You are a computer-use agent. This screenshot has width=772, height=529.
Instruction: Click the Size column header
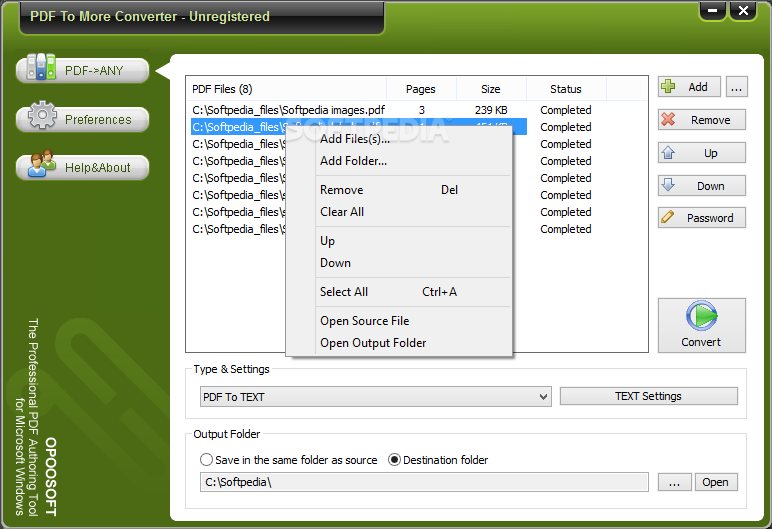click(x=491, y=89)
